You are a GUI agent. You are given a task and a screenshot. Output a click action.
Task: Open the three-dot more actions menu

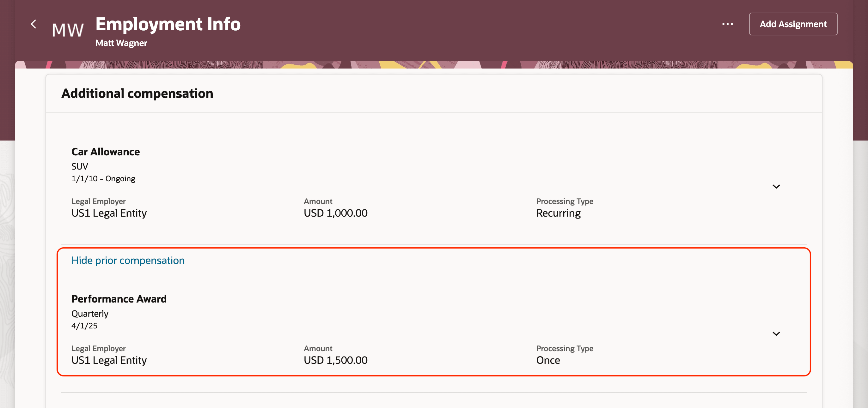point(727,24)
